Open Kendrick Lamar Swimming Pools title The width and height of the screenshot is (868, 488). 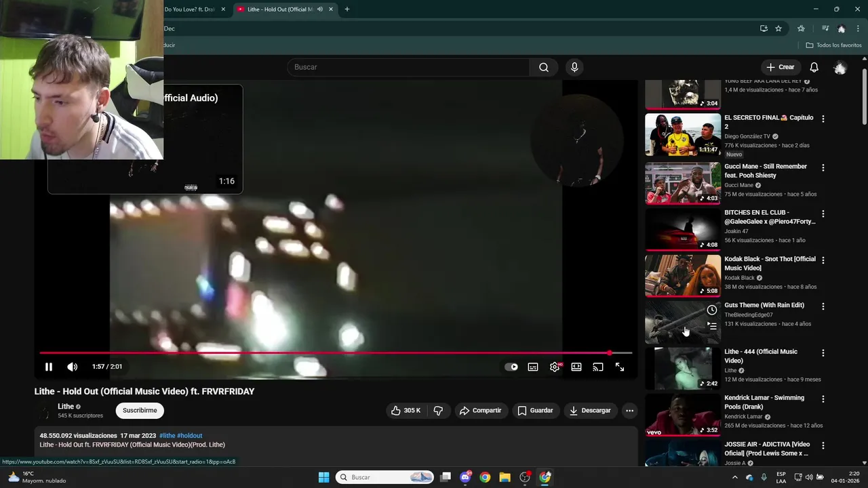tap(764, 402)
